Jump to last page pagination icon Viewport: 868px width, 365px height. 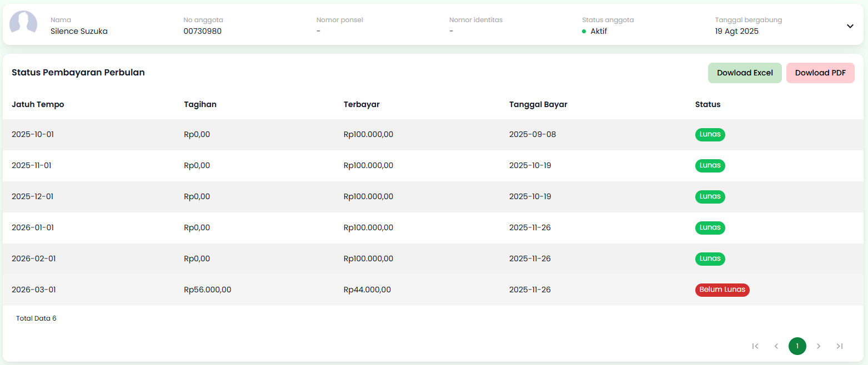tap(839, 346)
